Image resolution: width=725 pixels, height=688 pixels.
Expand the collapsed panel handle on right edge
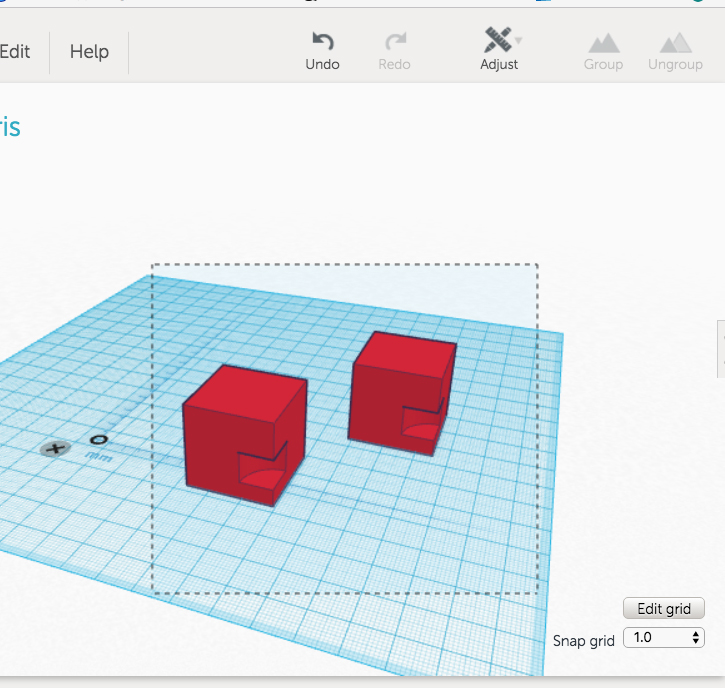pyautogui.click(x=720, y=349)
